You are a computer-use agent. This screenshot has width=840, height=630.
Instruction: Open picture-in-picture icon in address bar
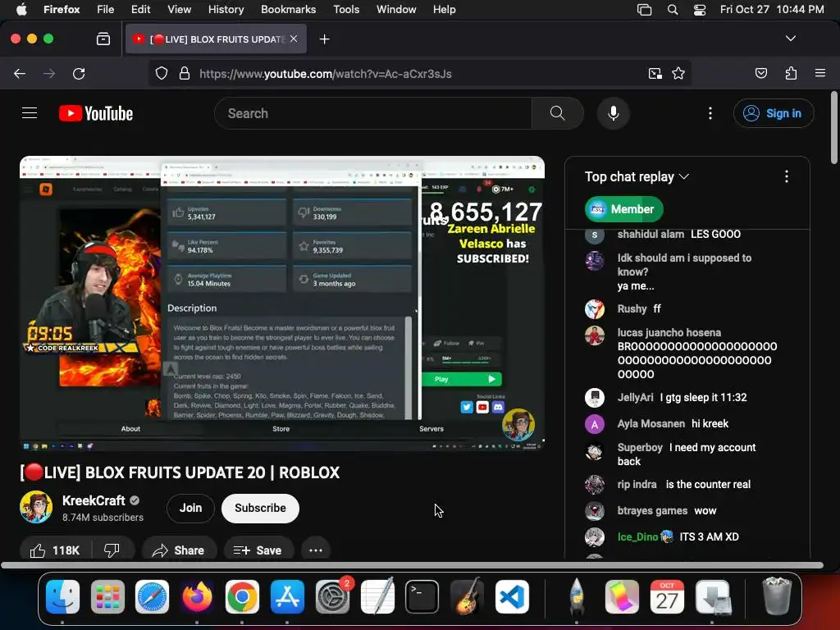tap(655, 74)
